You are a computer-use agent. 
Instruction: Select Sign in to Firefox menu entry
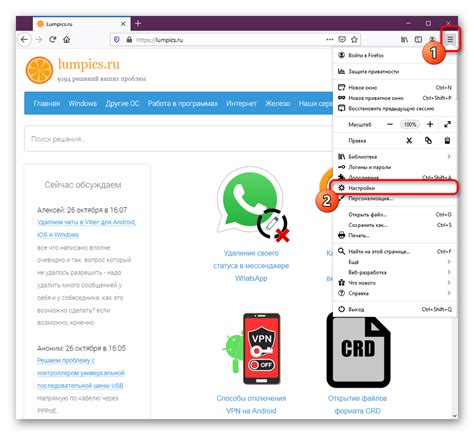pos(395,55)
